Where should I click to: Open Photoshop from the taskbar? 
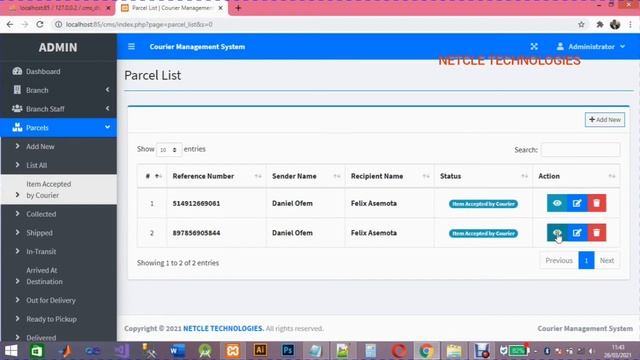pos(288,351)
